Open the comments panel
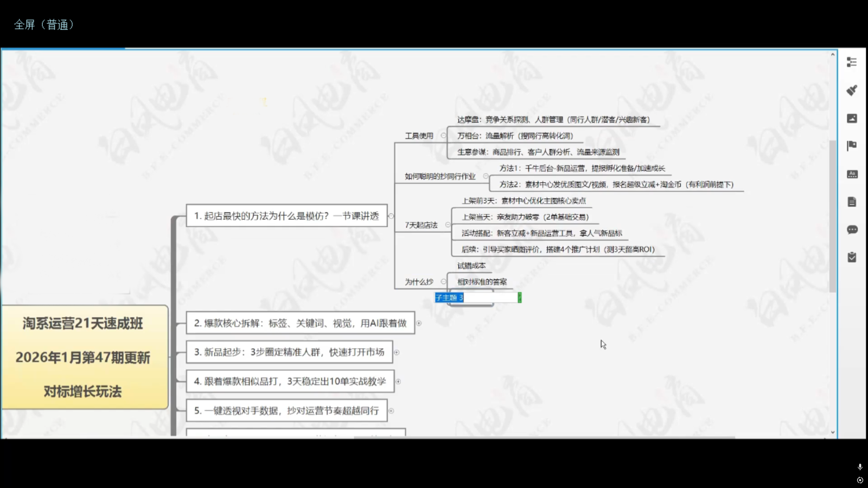Screen dimensions: 868x488 pos(852,230)
